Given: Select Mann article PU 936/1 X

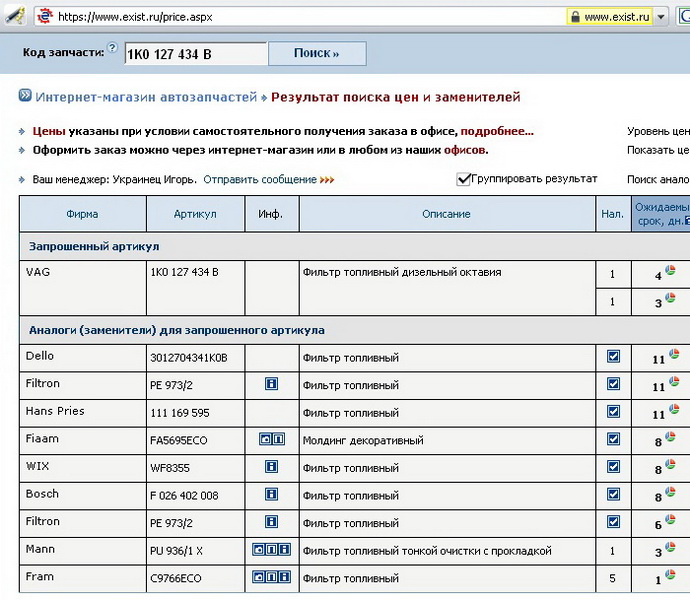Looking at the screenshot, I should point(176,551).
